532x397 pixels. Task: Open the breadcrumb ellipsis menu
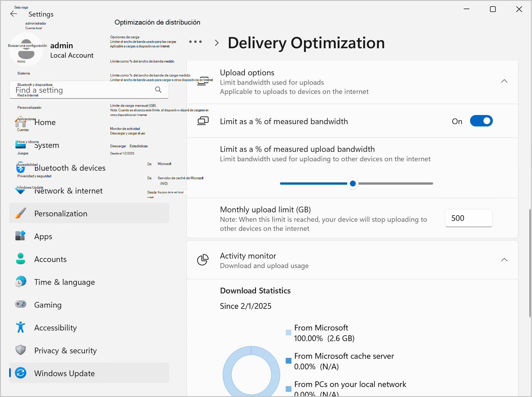(195, 42)
